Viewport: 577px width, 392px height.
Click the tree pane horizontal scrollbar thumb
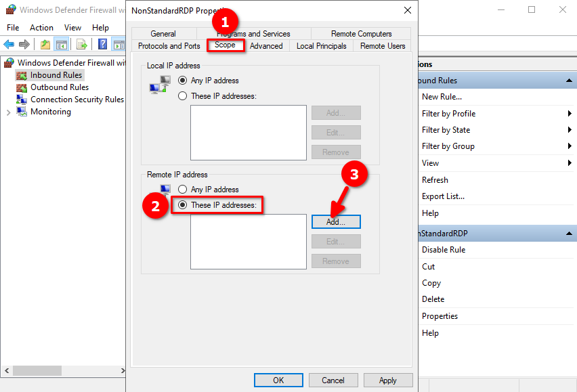37,370
